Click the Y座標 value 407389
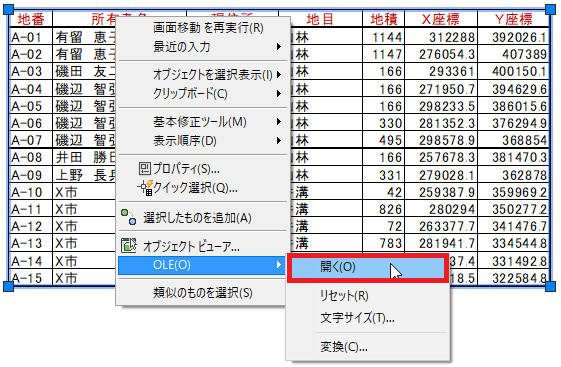The height and width of the screenshot is (367, 561). (525, 54)
